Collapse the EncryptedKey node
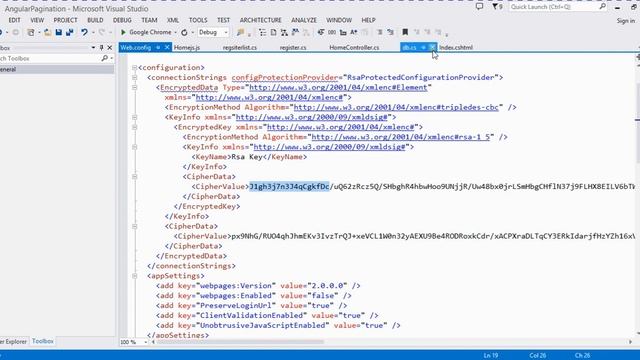The width and height of the screenshot is (640, 360). click(134, 127)
